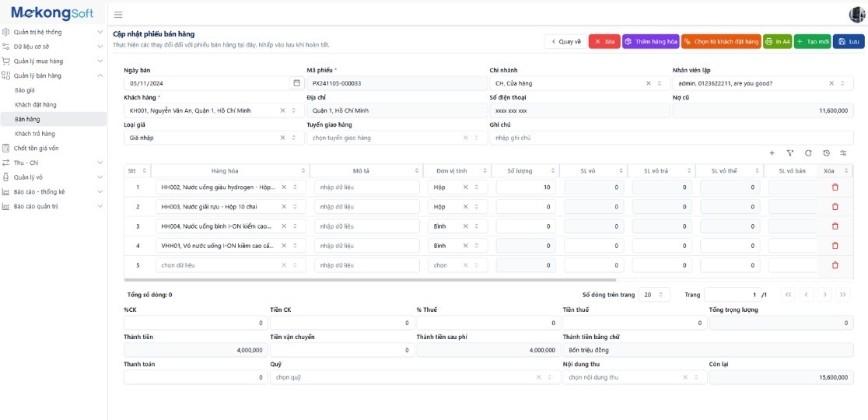Collapse the Quản lý bán hàng section
Screen dimensions: 868x420
[x=100, y=75]
